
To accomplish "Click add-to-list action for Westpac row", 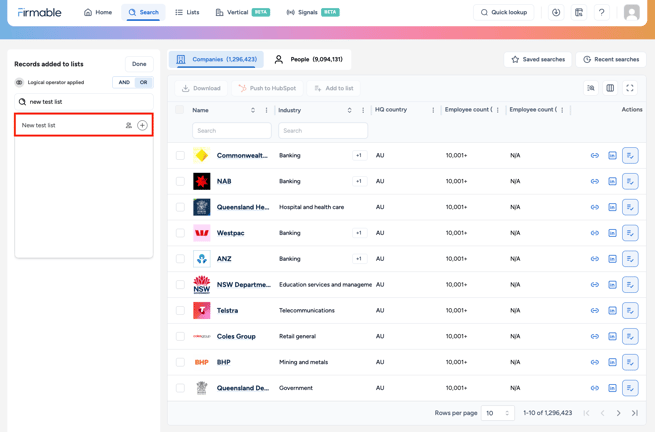I will pyautogui.click(x=630, y=233).
